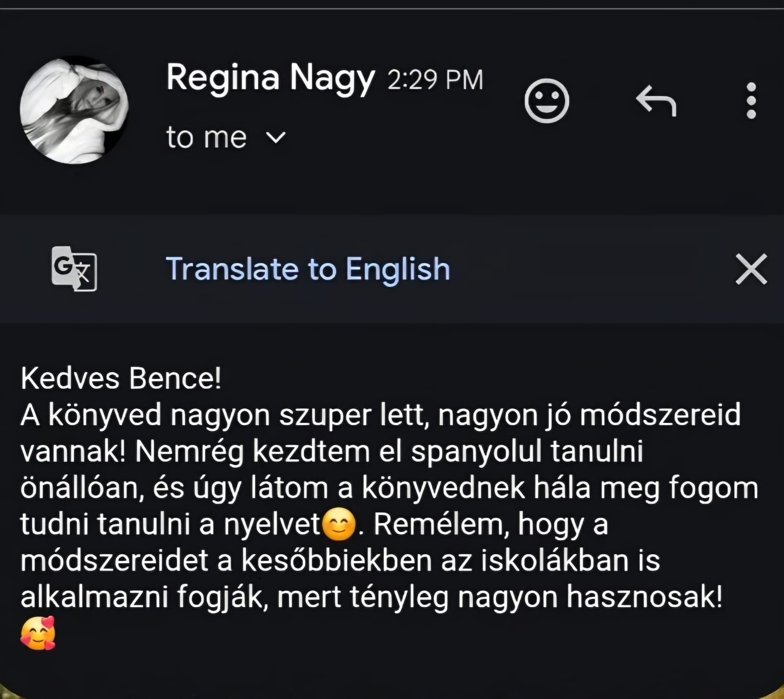This screenshot has width=784, height=699.
Task: Click the smiling emoji after "nyelvet"
Action: pos(339,524)
